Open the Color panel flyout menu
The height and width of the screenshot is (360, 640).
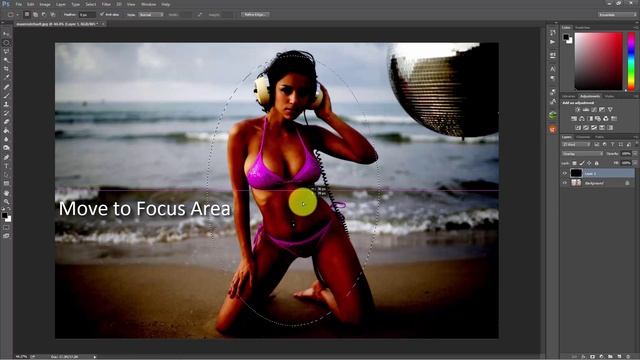(x=636, y=28)
